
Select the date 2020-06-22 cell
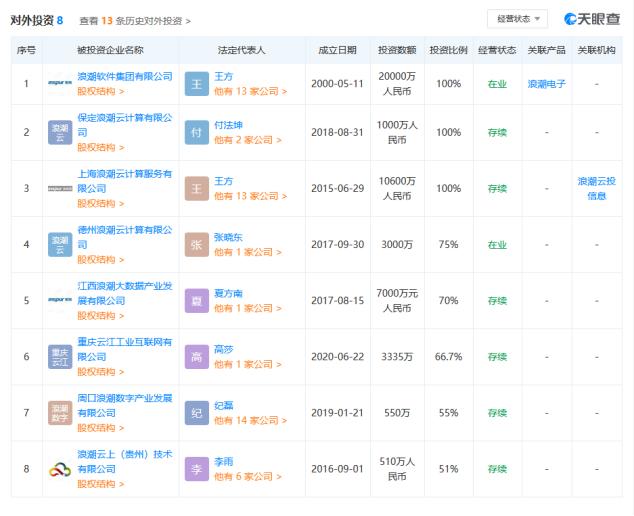[338, 357]
